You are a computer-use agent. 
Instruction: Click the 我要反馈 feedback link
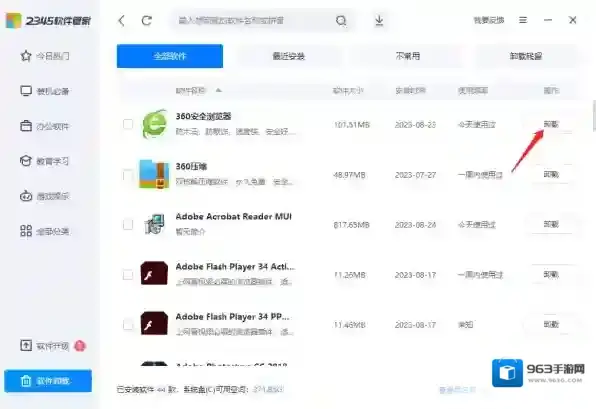[x=489, y=20]
